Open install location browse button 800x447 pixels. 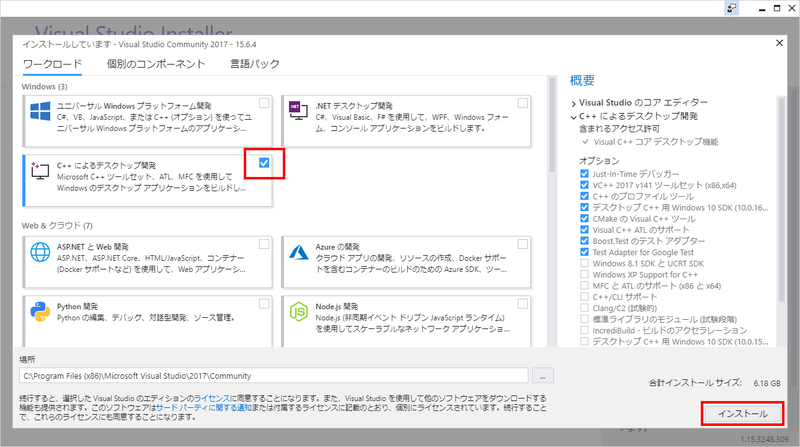pyautogui.click(x=542, y=376)
